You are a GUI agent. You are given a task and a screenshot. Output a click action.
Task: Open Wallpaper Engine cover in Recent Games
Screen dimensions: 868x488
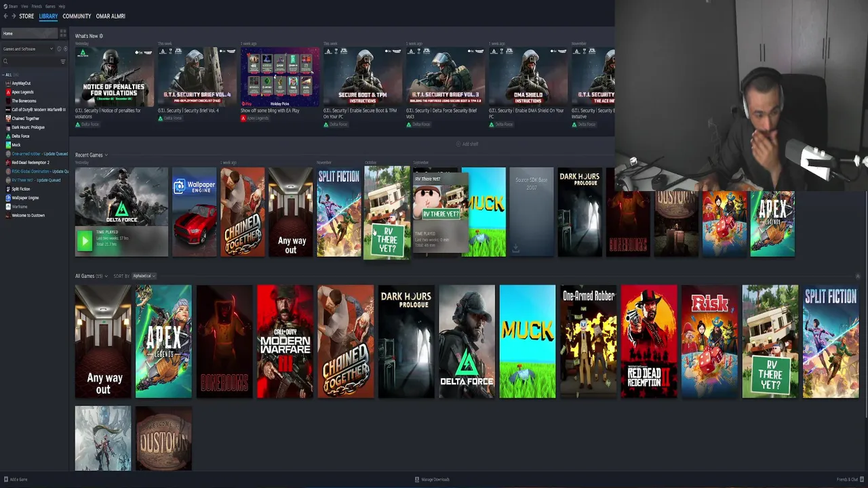[x=194, y=212]
